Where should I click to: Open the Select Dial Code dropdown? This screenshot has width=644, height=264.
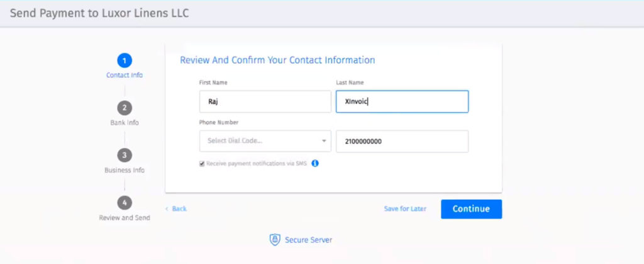click(x=265, y=141)
